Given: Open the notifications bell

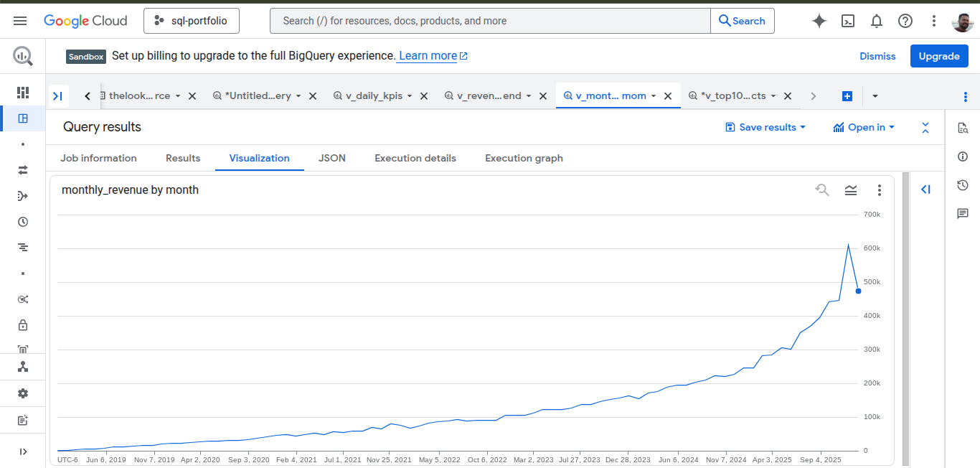Looking at the screenshot, I should point(877,21).
